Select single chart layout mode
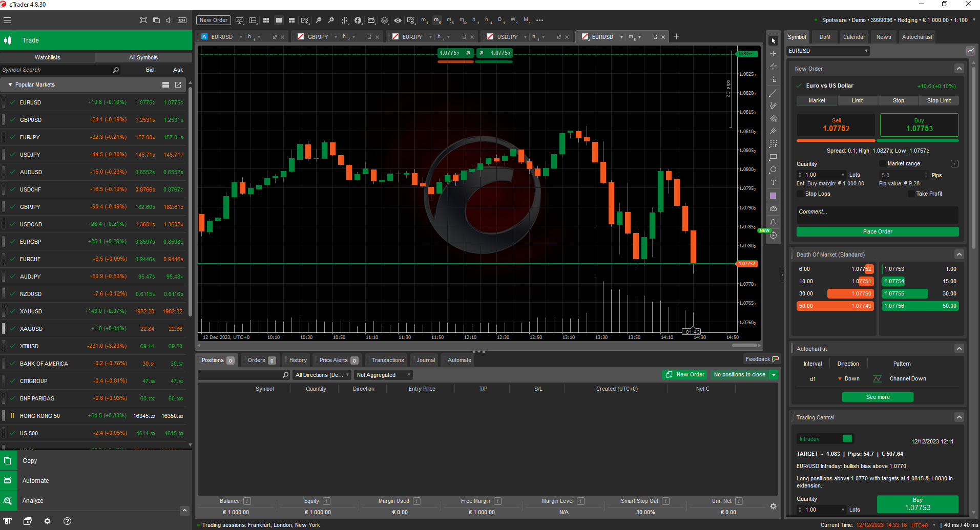Viewport: 980px width, 530px height. click(x=279, y=20)
